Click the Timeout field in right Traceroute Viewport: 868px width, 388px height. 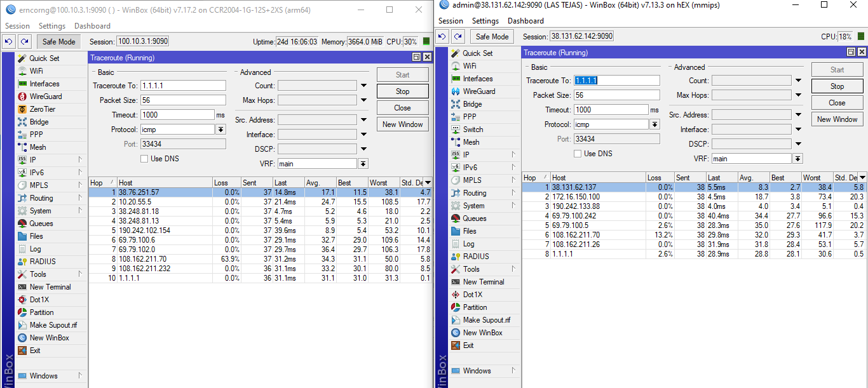pos(611,110)
